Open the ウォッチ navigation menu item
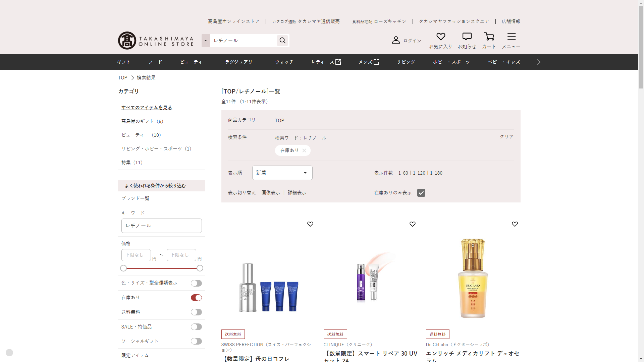Image resolution: width=644 pixels, height=362 pixels. pyautogui.click(x=284, y=62)
